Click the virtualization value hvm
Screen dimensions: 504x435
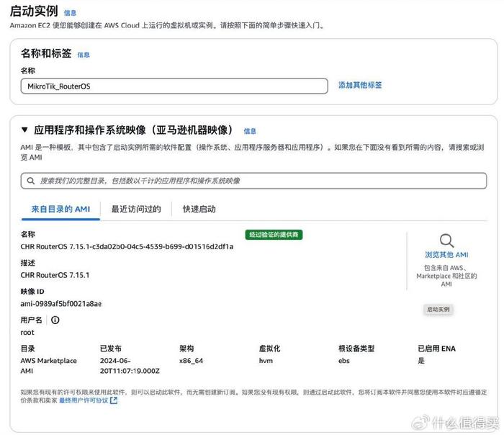[266, 361]
